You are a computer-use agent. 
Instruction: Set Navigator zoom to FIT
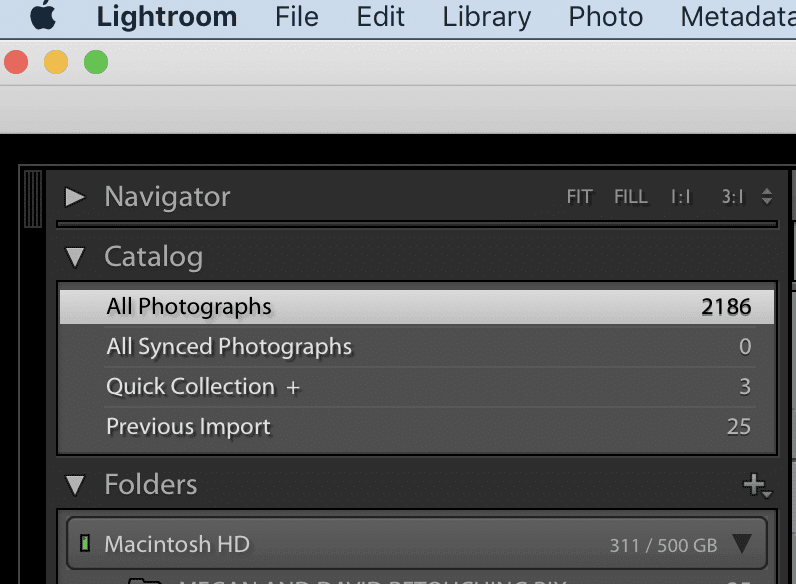click(x=580, y=197)
